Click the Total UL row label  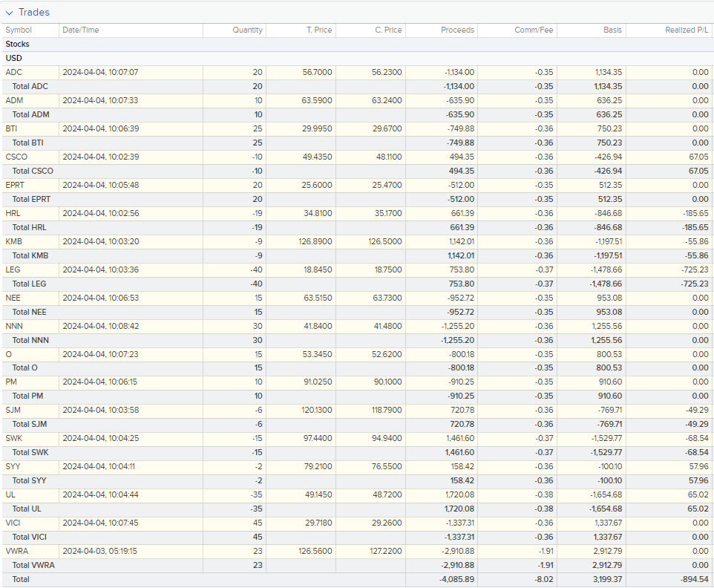(27, 509)
